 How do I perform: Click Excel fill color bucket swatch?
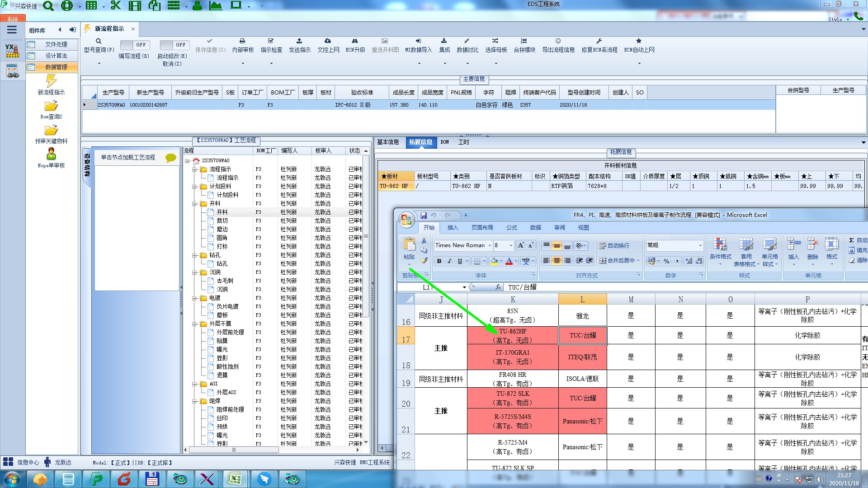point(494,261)
